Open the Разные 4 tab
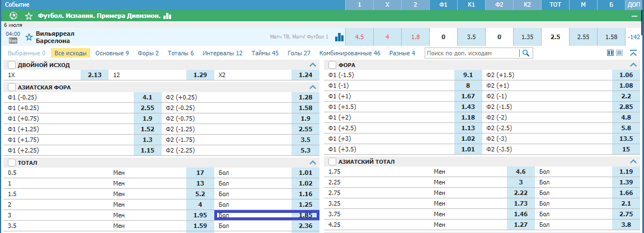Screen dimensions: 644x233 [402, 53]
